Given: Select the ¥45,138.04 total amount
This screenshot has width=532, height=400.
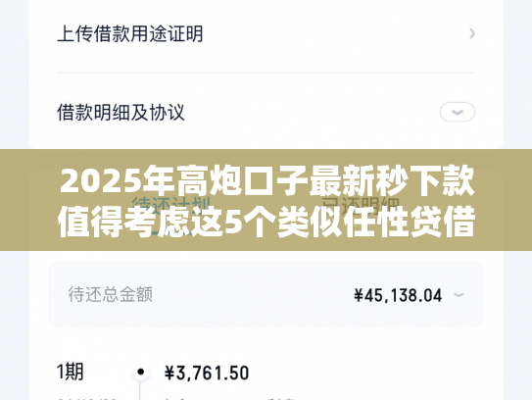Looking at the screenshot, I should [398, 295].
